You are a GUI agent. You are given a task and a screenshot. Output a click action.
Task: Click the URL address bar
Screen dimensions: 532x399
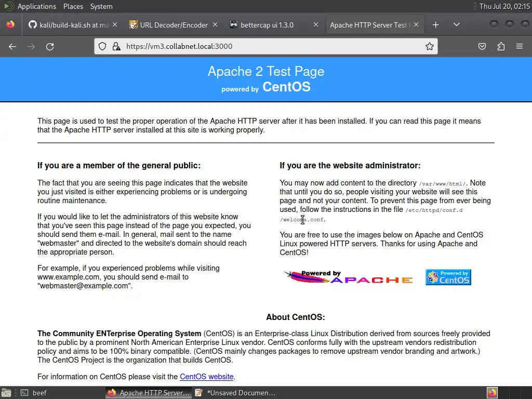(x=266, y=46)
